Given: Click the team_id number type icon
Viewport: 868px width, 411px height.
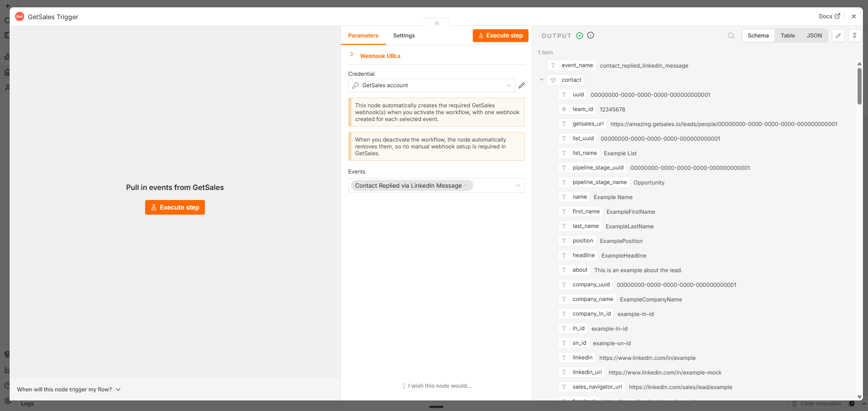Looking at the screenshot, I should tap(564, 109).
